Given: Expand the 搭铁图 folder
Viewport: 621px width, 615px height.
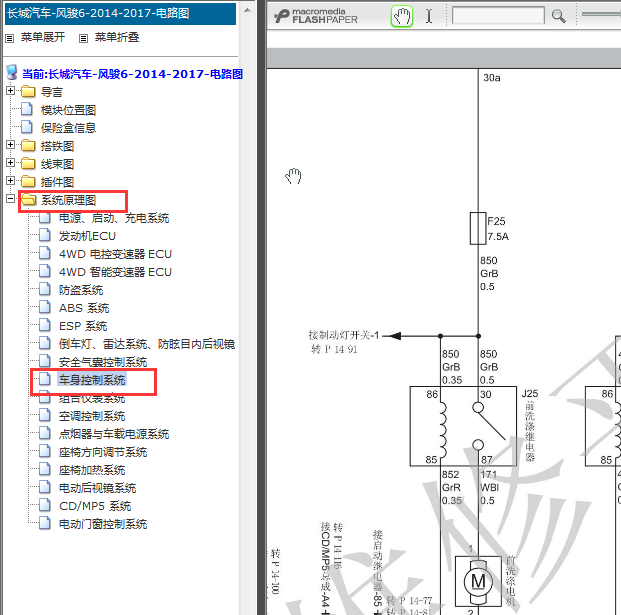Looking at the screenshot, I should [11, 145].
